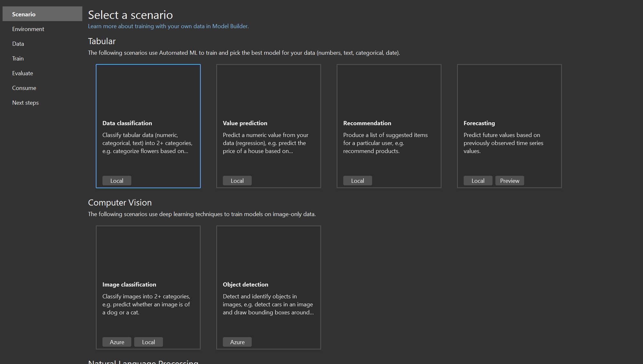Click the Local badge on Forecasting

click(478, 180)
